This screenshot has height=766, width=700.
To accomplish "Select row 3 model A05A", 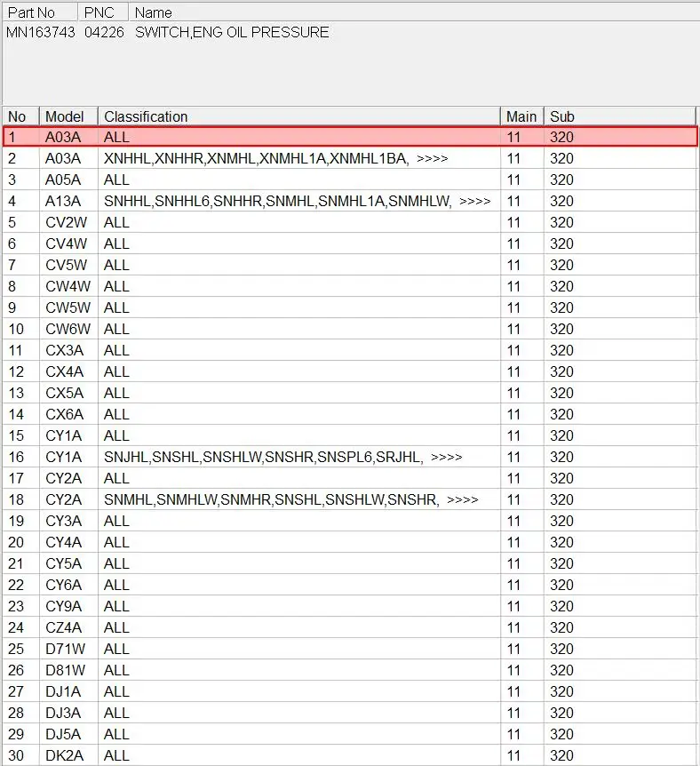I will point(63,180).
